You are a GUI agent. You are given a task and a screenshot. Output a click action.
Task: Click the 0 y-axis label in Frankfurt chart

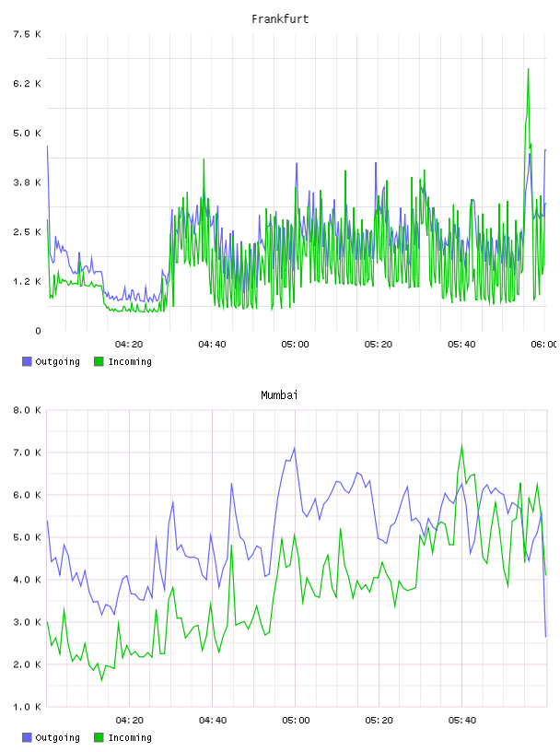39,331
